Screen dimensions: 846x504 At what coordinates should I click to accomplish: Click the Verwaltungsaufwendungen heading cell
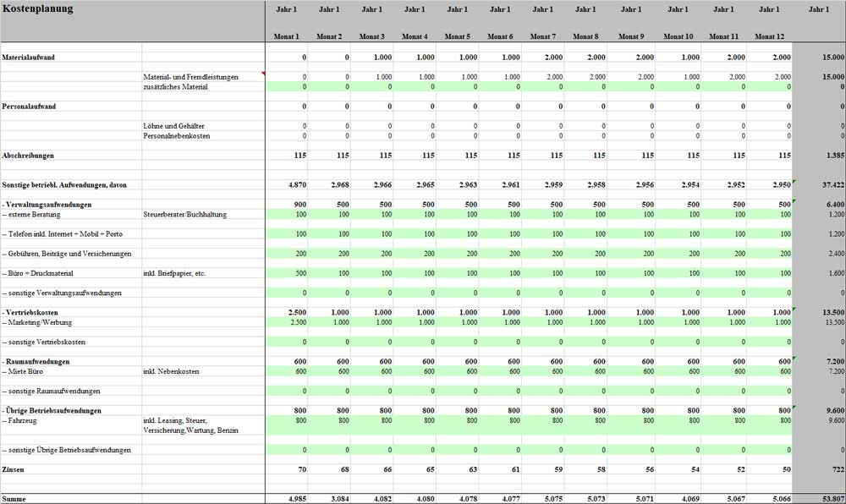47,205
